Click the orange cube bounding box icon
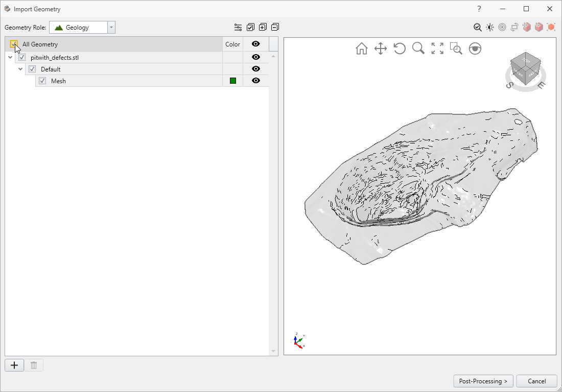Screen dimensions: 562x392 (x=551, y=28)
